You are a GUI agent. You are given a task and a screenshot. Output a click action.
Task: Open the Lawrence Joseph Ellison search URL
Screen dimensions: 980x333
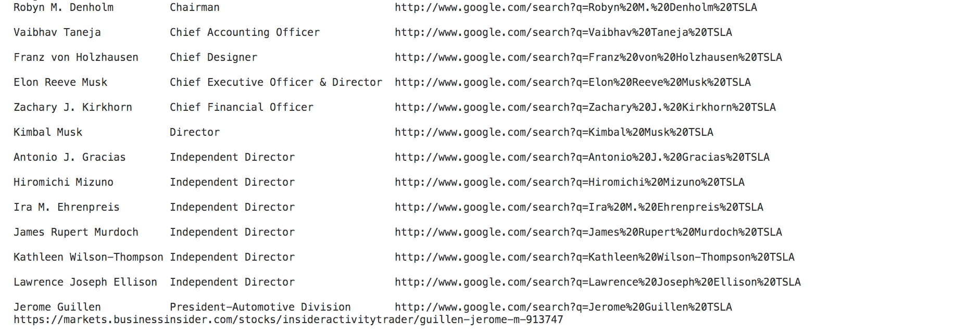[598, 282]
